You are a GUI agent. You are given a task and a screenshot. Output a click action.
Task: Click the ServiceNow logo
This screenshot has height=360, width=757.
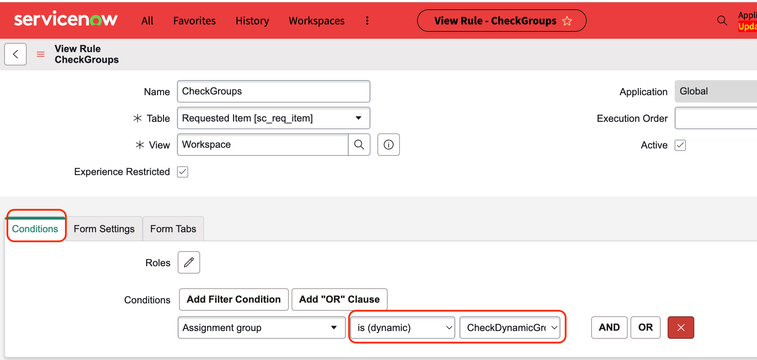click(66, 20)
